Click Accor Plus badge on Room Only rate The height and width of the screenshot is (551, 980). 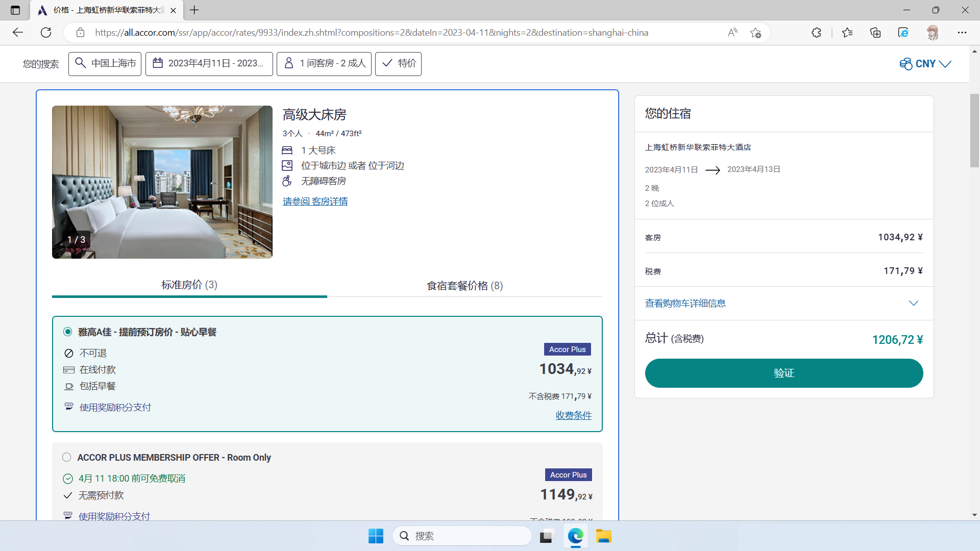point(569,475)
